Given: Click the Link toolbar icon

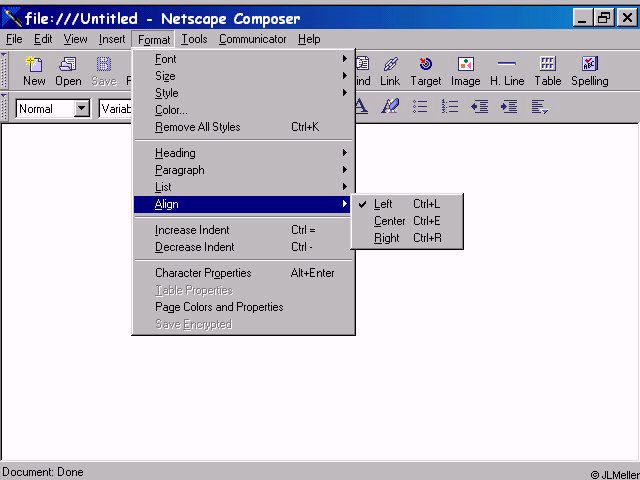Looking at the screenshot, I should tap(390, 71).
